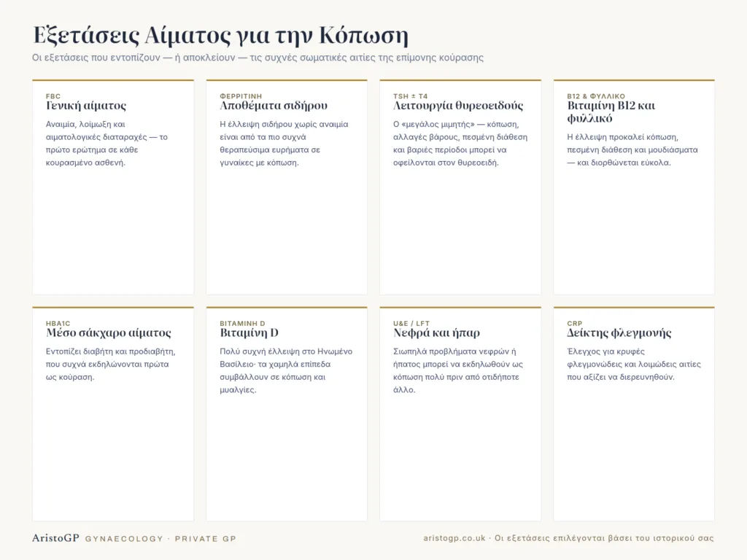This screenshot has width=747, height=560.
Task: Click footer note "Οι εξετάσεις επιλέγονται βάσει του ιστορικού σας"
Action: (604, 538)
